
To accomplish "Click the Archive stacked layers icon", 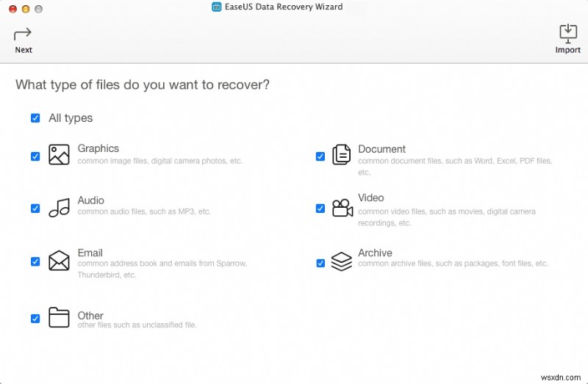I will click(341, 261).
